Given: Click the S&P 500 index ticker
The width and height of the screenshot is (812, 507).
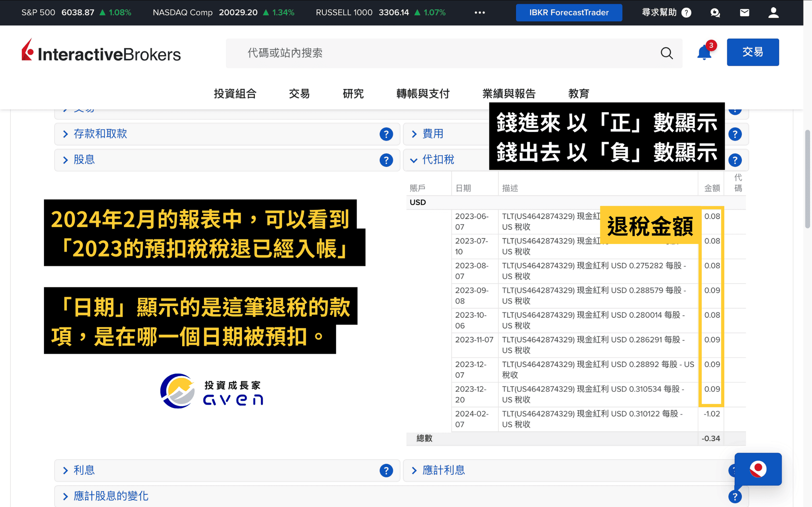Looking at the screenshot, I should [76, 13].
